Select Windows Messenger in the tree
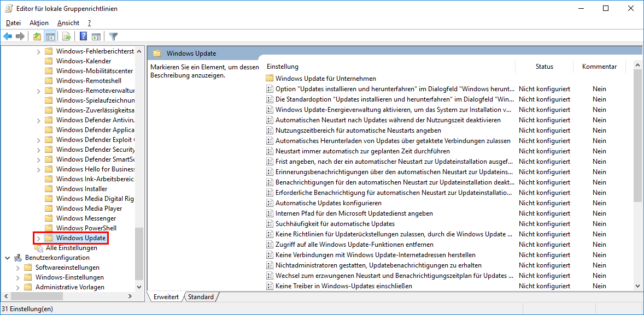Image resolution: width=644 pixels, height=315 pixels. (x=86, y=218)
